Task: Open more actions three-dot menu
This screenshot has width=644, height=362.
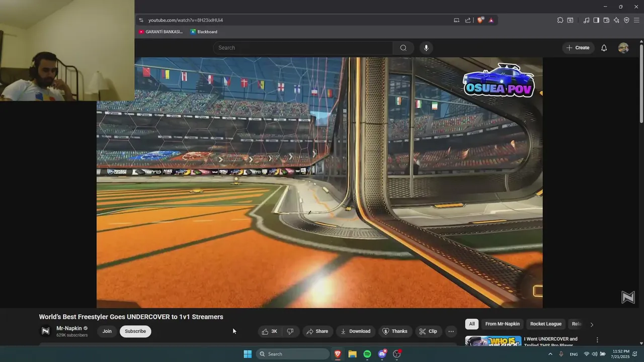Action: coord(451,331)
